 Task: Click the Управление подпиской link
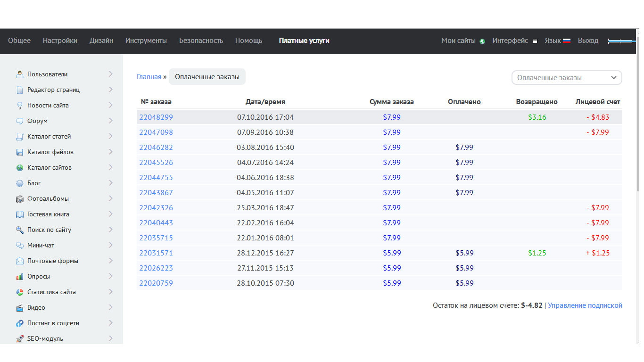coord(585,305)
